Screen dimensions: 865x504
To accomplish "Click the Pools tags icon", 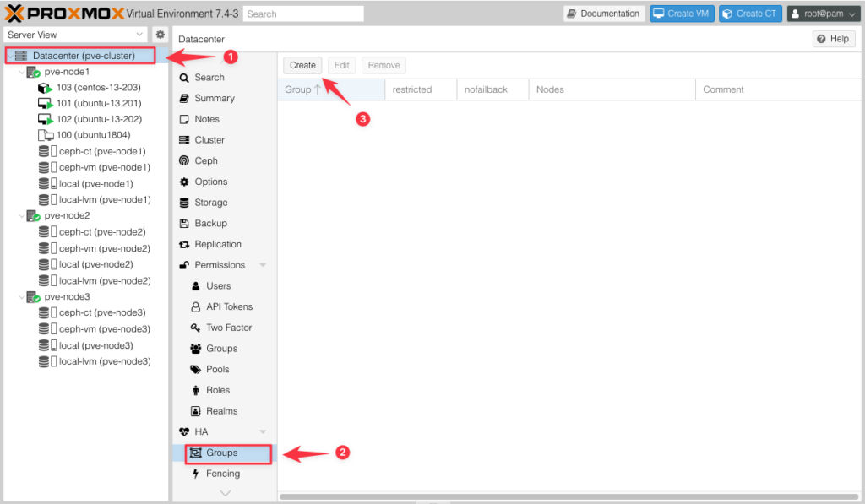I will [195, 370].
